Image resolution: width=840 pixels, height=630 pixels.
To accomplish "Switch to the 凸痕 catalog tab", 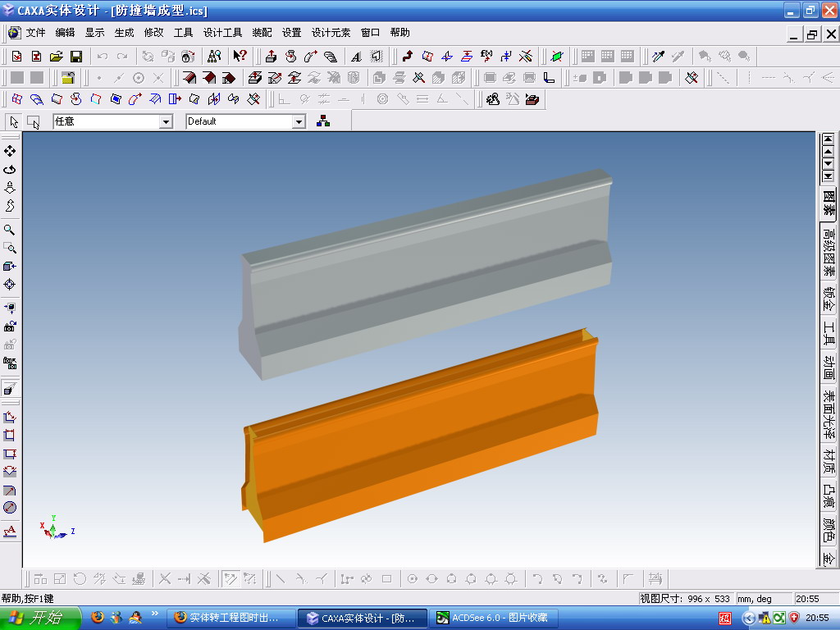I will tap(829, 496).
